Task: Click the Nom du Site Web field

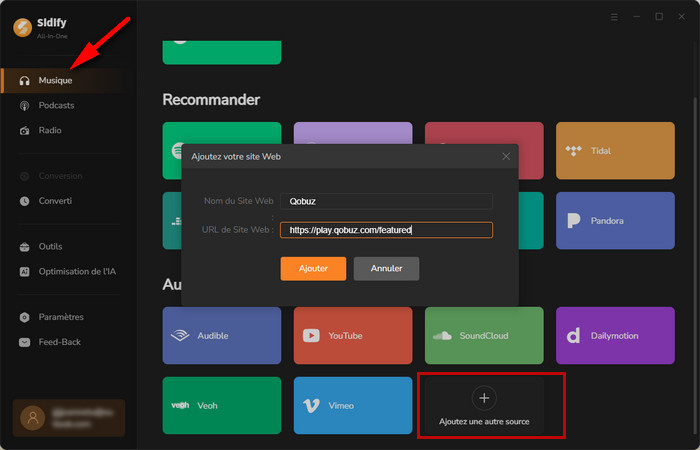Action: 386,201
